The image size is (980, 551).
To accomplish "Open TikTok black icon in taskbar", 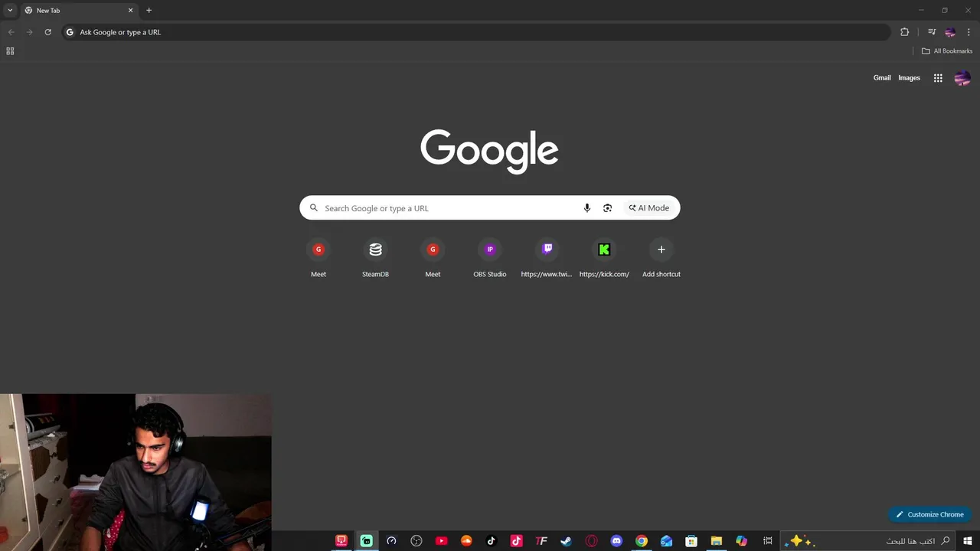I will 492,541.
